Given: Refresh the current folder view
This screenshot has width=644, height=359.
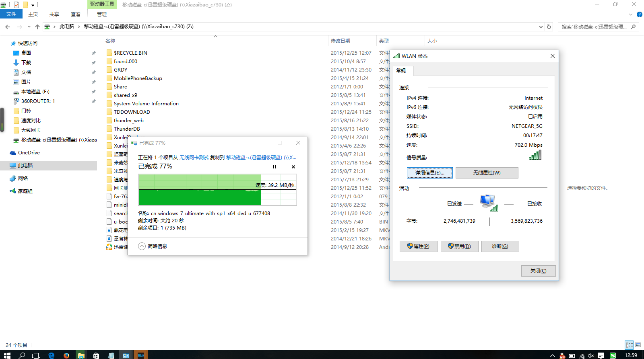Looking at the screenshot, I should pyautogui.click(x=549, y=27).
